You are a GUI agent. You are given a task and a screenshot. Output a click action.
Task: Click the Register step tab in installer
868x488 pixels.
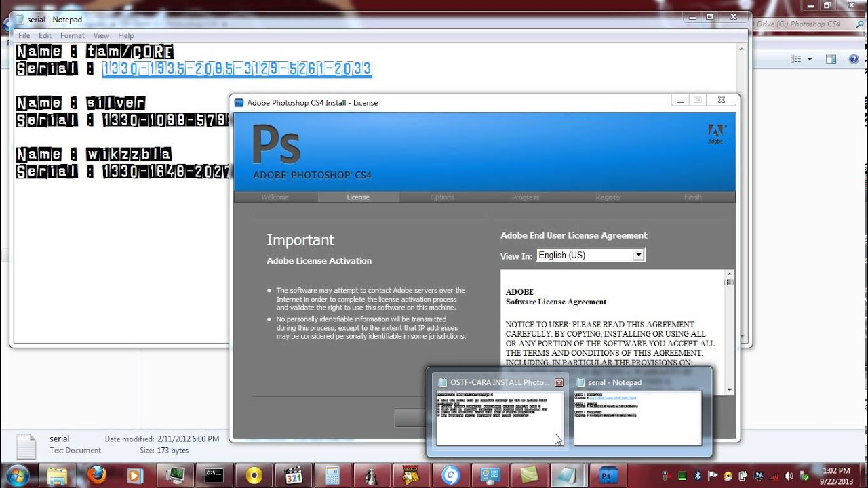pos(608,197)
